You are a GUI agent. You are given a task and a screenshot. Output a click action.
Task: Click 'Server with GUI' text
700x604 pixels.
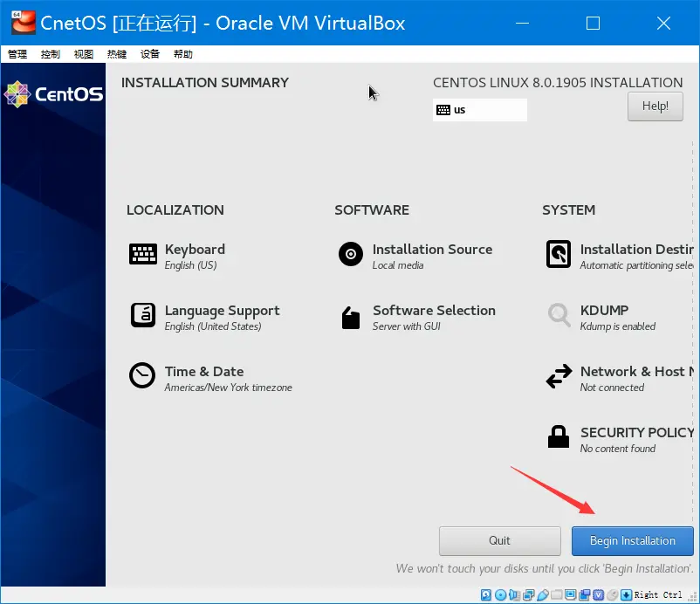(x=406, y=326)
